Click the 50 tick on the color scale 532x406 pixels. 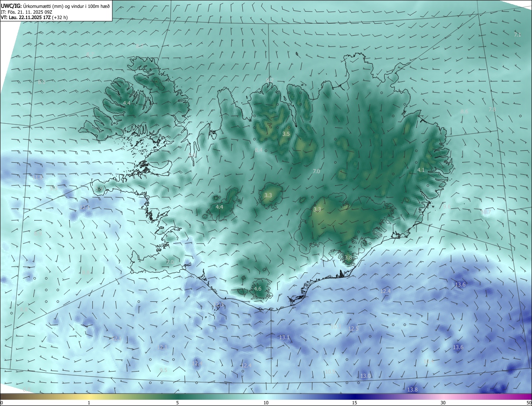tap(529, 403)
